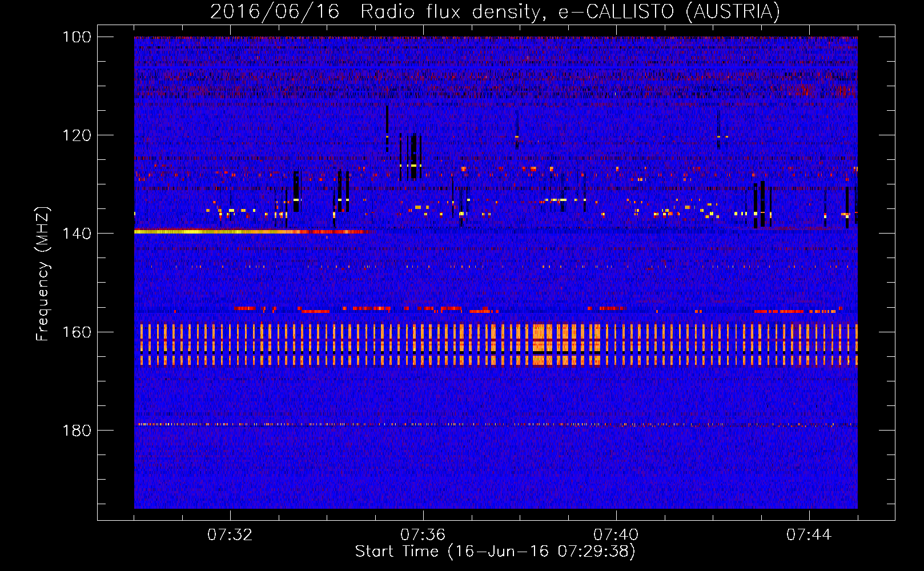Click the 100 frequency tick label
924x571 pixels.
pos(77,37)
